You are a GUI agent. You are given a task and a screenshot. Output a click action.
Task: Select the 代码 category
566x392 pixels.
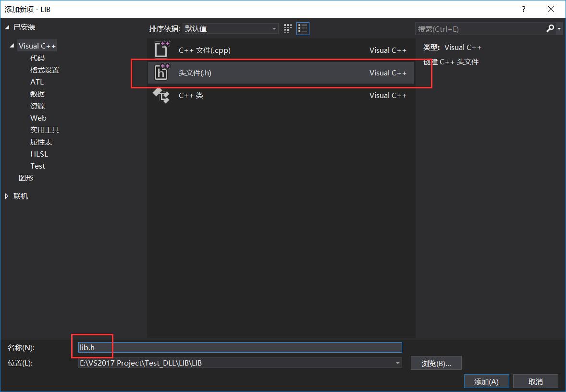click(37, 58)
